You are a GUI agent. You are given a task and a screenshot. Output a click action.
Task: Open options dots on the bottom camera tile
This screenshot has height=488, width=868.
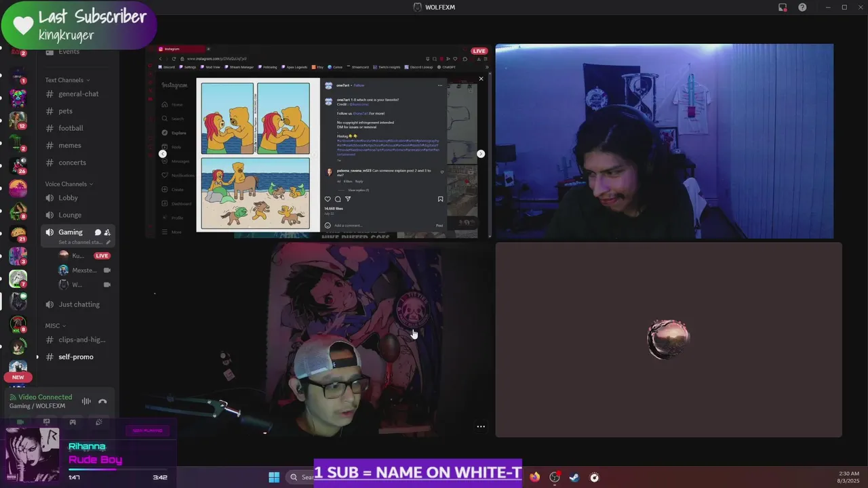point(481,426)
